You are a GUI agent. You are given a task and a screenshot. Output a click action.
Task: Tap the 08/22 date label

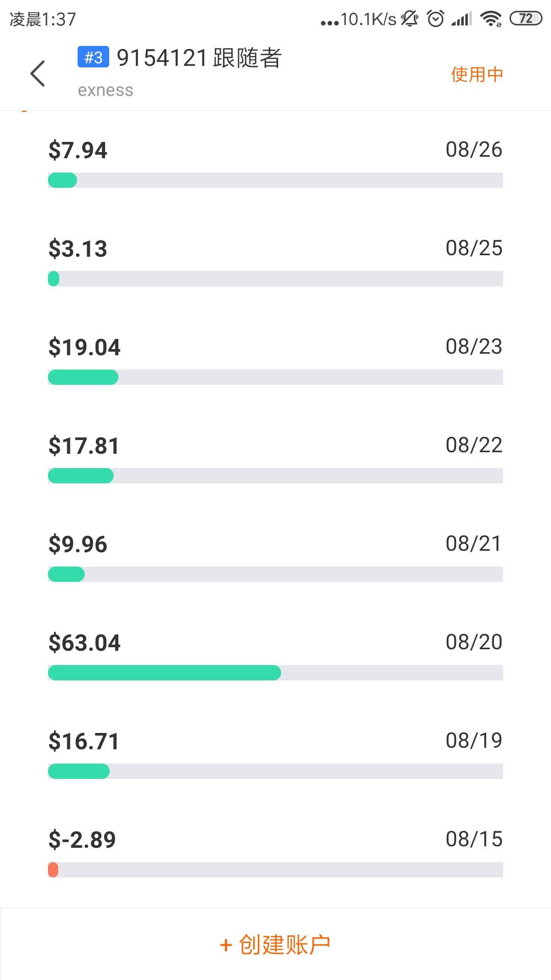point(473,445)
